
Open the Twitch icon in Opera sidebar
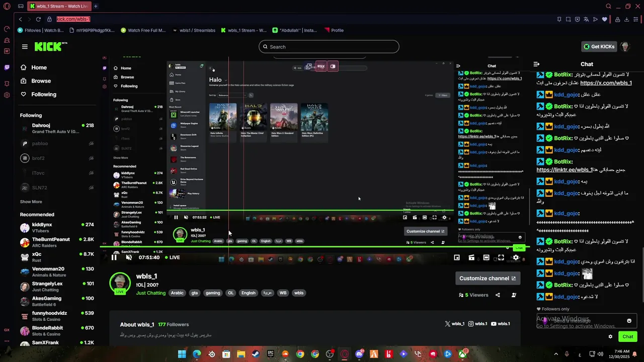point(7,67)
